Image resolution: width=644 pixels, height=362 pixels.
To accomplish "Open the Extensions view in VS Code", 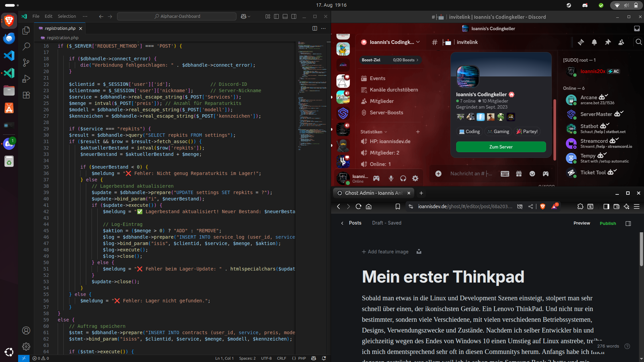I will point(26,95).
